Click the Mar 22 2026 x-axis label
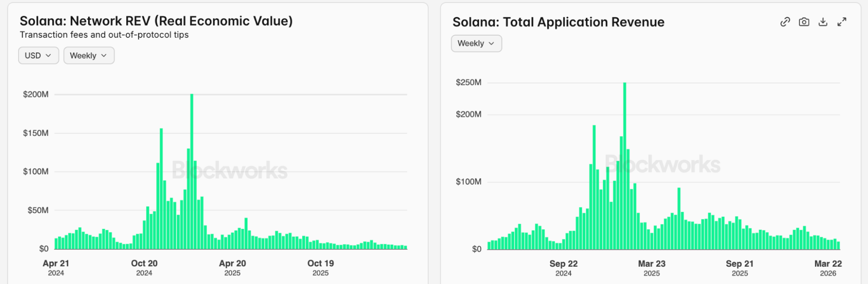The image size is (868, 284). pos(828,268)
